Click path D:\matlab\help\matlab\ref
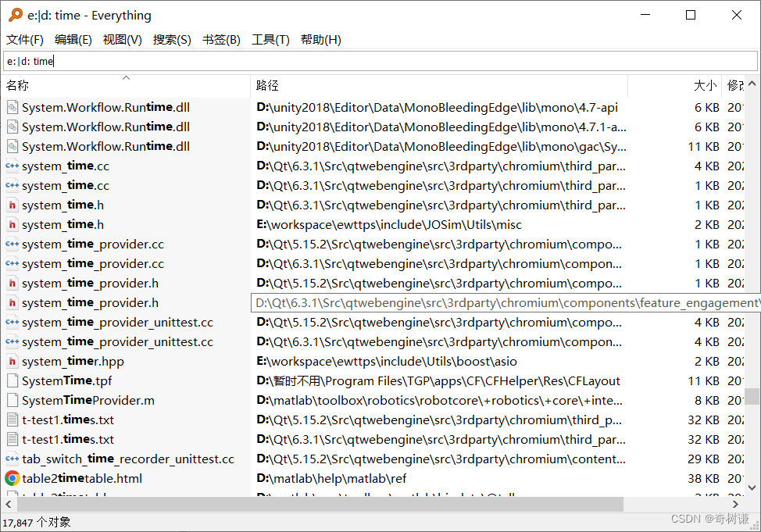761x532 pixels. pyautogui.click(x=331, y=478)
